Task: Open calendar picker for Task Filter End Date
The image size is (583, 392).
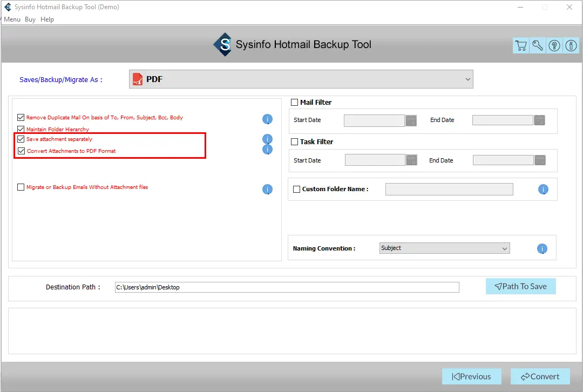Action: (x=540, y=160)
